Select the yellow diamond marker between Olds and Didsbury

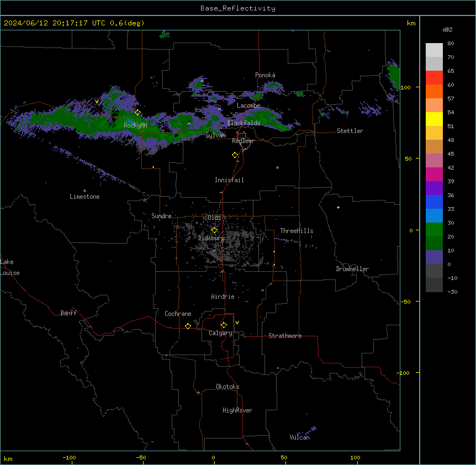coord(214,230)
